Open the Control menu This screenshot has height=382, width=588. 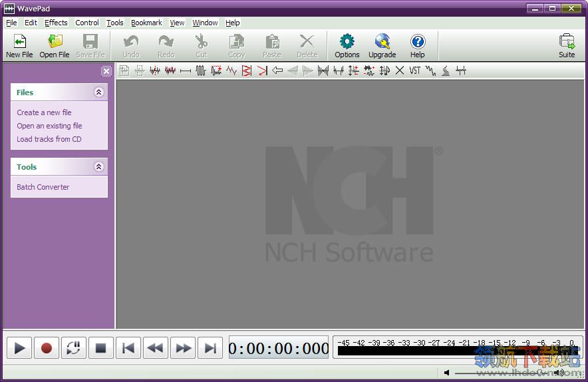coord(87,23)
